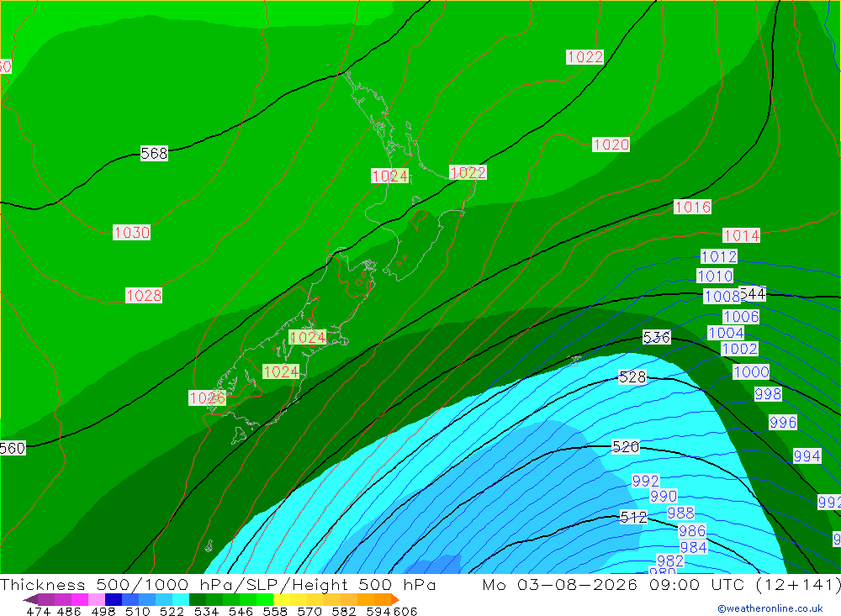This screenshot has height=616, width=841.
Task: Select the 994 isobar label
Action: coord(807,456)
